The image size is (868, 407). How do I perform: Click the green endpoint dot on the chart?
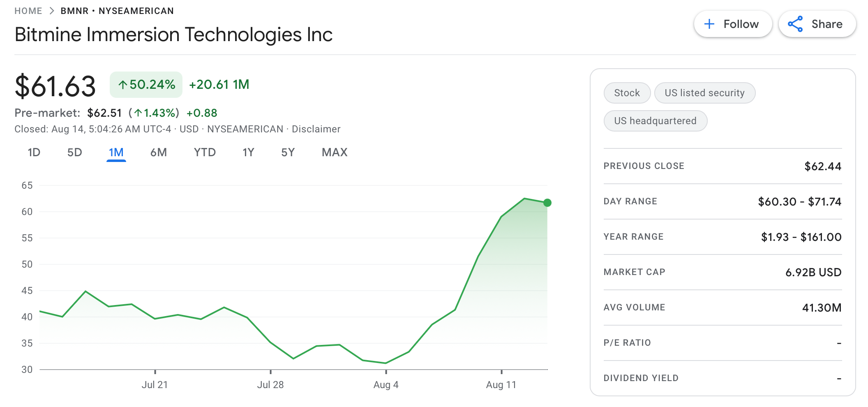[547, 202]
